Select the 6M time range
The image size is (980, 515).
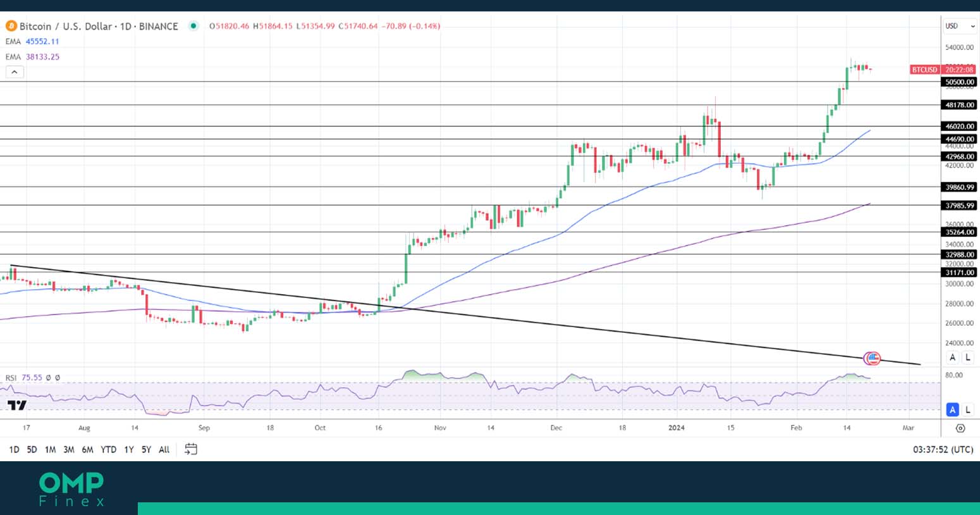tap(87, 449)
